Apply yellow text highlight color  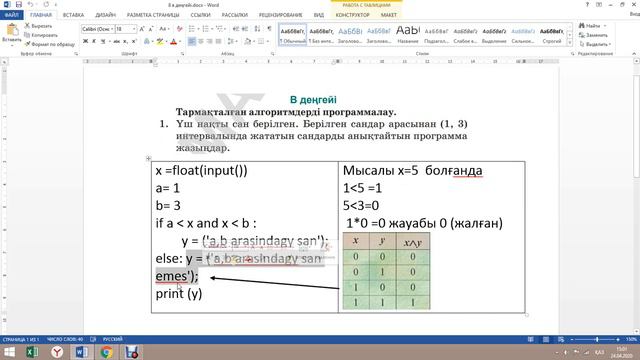[160, 41]
